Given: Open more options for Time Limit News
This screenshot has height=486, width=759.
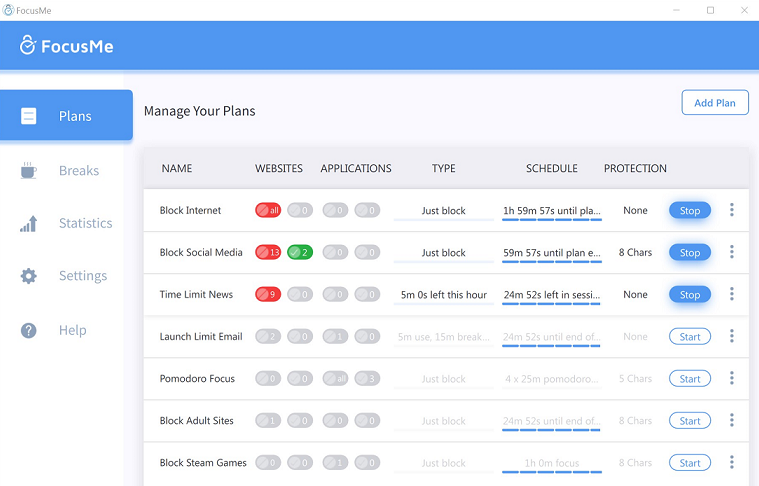Looking at the screenshot, I should [731, 294].
